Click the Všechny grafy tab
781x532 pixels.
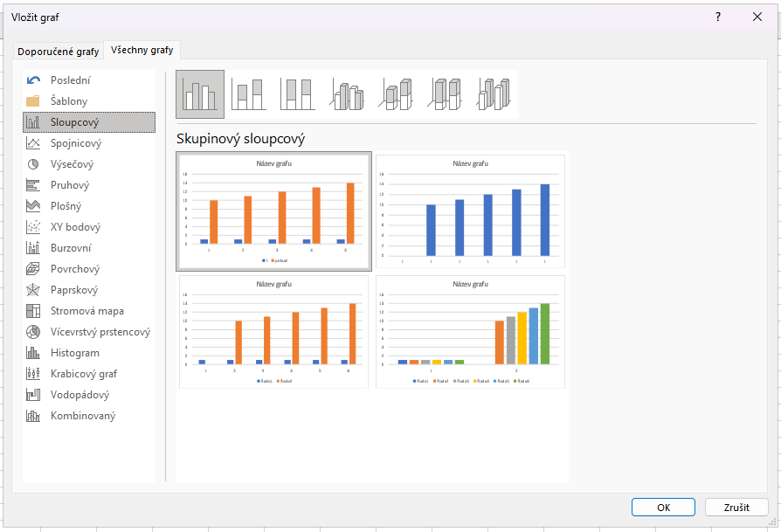142,50
